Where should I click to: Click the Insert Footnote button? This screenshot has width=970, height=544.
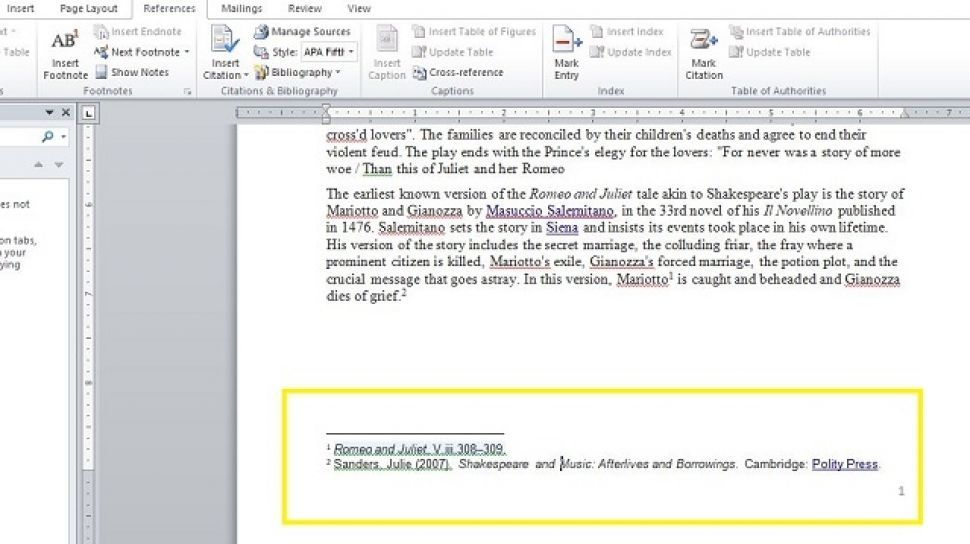[65, 55]
